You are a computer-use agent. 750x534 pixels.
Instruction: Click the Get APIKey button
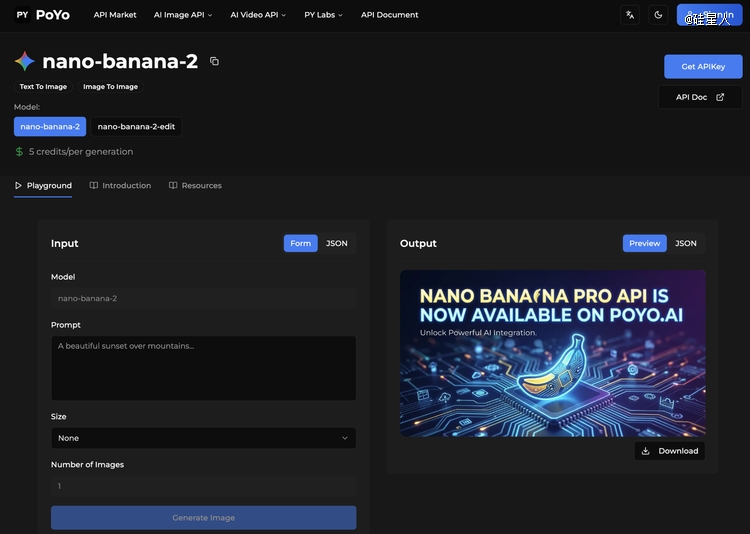pos(703,67)
